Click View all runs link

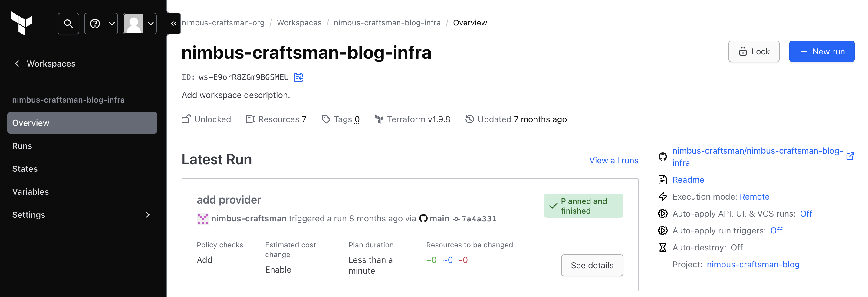[x=613, y=161]
